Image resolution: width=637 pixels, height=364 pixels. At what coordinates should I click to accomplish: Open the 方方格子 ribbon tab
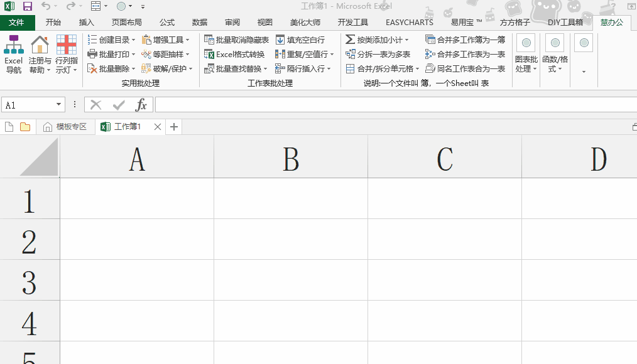(x=514, y=23)
